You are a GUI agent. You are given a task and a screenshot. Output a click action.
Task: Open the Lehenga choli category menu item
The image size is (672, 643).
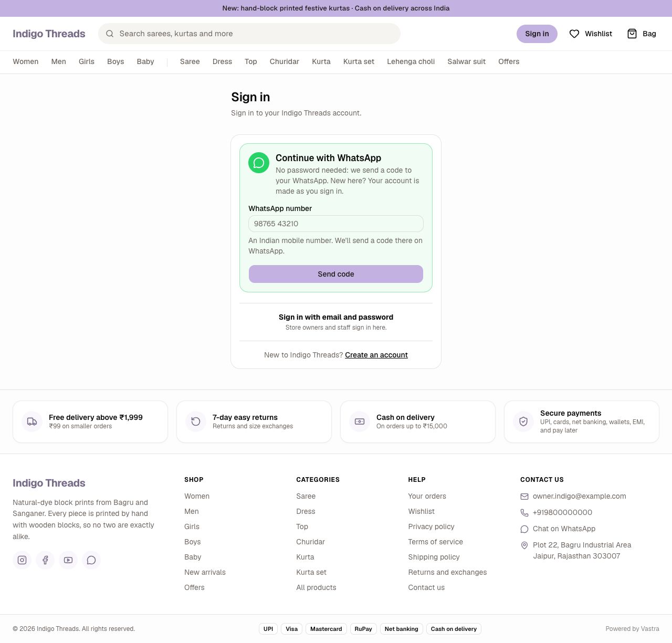click(x=411, y=61)
